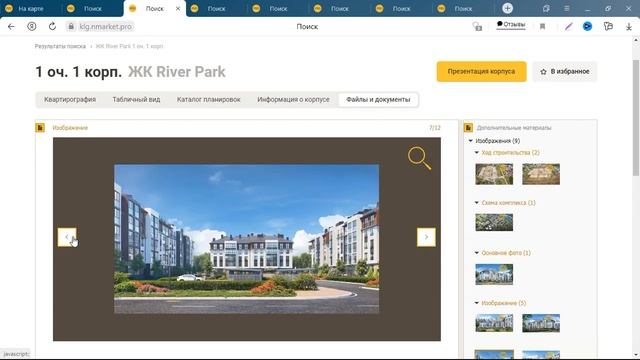This screenshot has height=360, width=640.
Task: Click the padlock site-security icon
Action: [71, 27]
